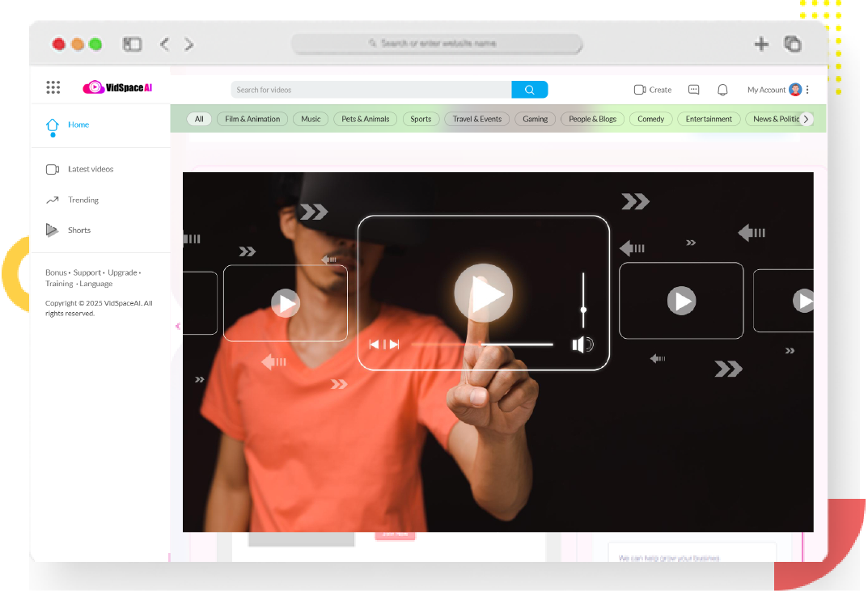Click the Bonus footer link

pos(56,272)
